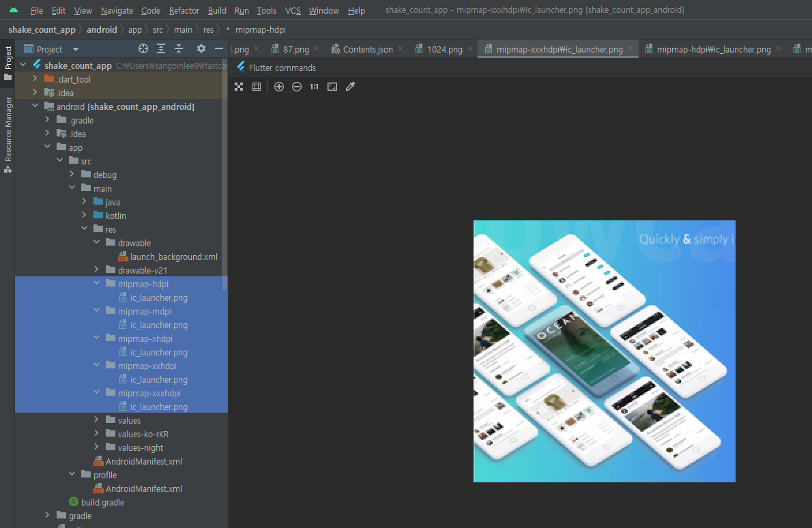Screen dimensions: 812x528
Task: Open the Help menu
Action: click(x=356, y=10)
